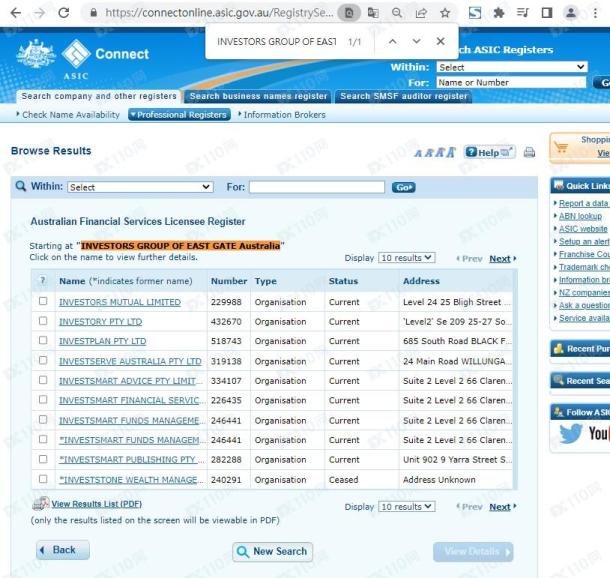
Task: Click the blue S extension icon
Action: (x=475, y=13)
